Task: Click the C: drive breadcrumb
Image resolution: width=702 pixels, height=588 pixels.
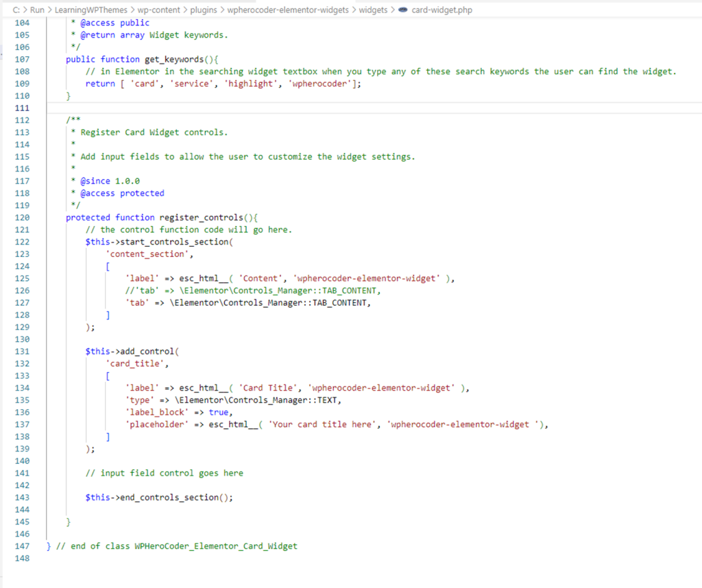Action: [16, 10]
